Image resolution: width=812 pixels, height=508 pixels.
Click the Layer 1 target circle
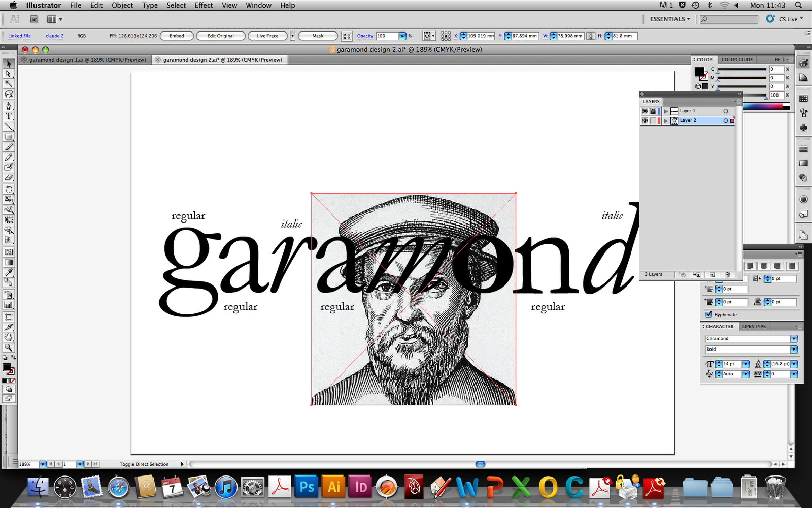coord(726,111)
